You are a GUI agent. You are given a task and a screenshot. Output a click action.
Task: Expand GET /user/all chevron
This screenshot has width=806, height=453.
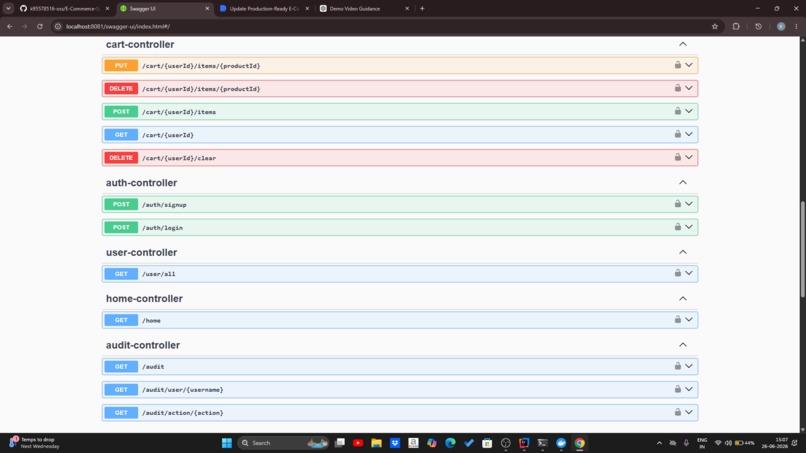coord(689,274)
